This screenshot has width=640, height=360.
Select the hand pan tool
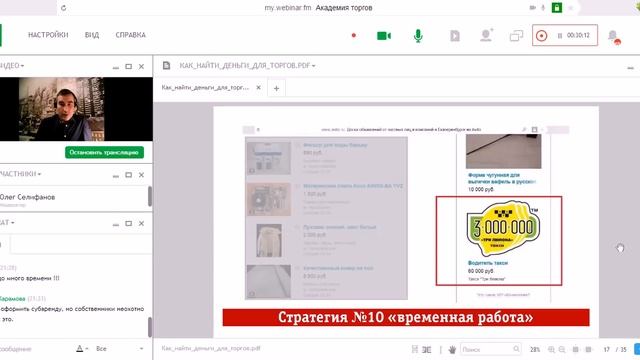pos(452,349)
